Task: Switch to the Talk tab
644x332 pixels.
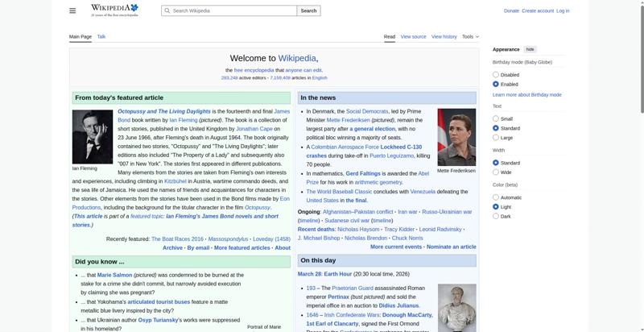Action: [x=101, y=36]
